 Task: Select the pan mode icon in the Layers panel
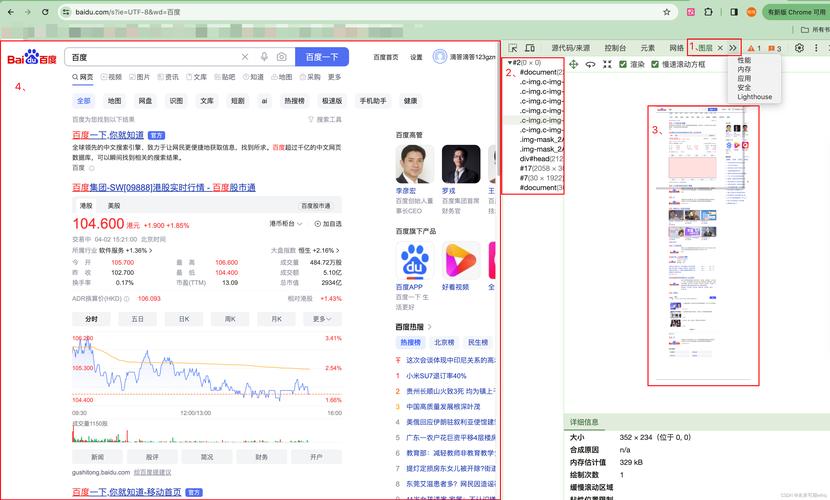573,64
